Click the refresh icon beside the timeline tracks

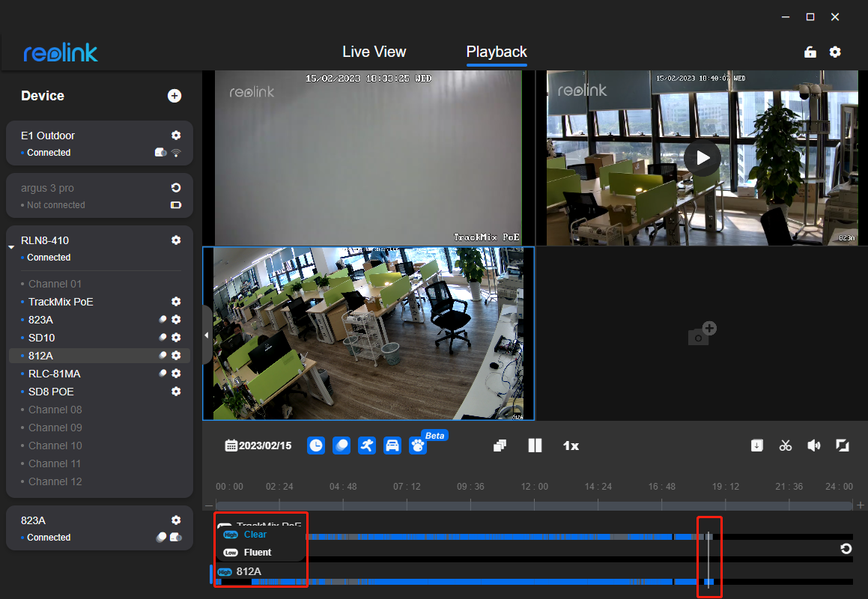846,549
